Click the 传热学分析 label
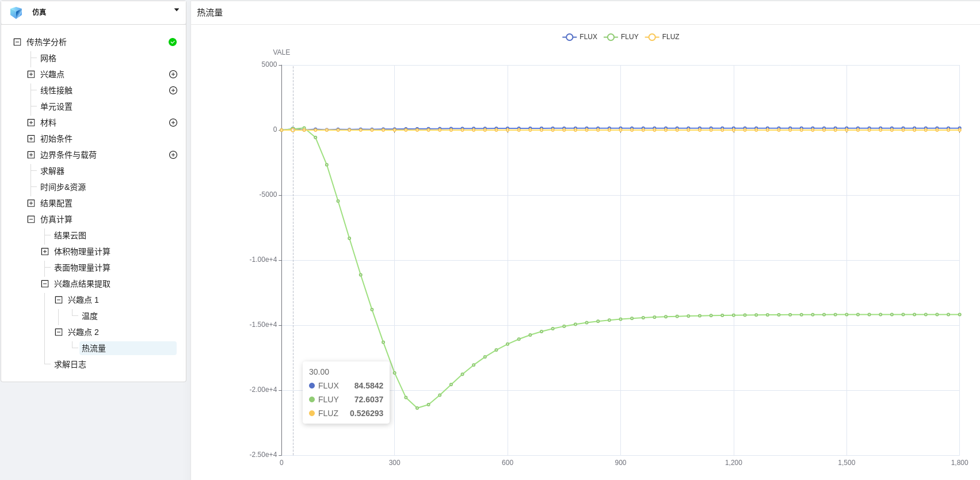This screenshot has height=480, width=980. pyautogui.click(x=47, y=42)
